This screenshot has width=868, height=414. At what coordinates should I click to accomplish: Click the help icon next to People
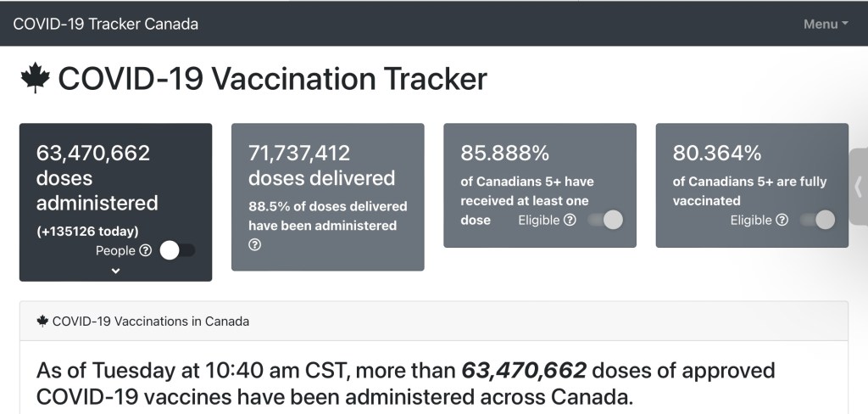tap(145, 250)
